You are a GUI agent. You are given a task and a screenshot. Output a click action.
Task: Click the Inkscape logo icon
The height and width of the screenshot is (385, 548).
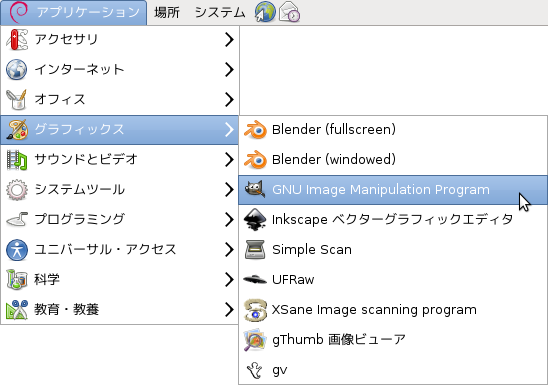pos(255,220)
